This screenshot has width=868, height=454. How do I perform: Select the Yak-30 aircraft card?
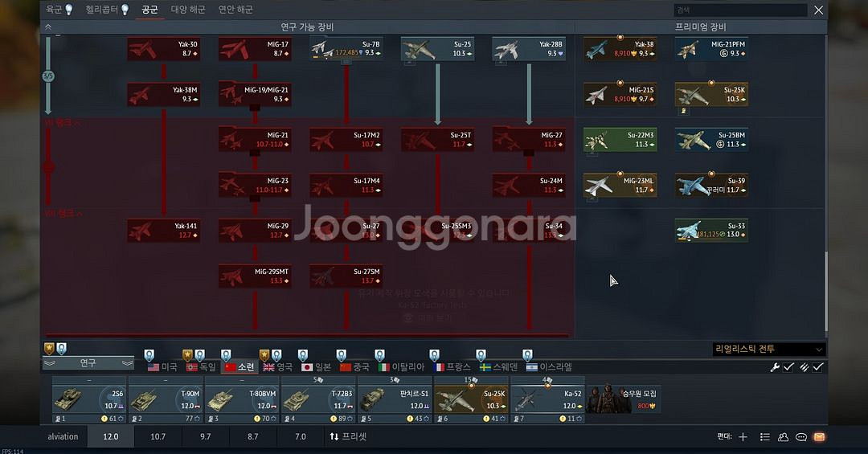pyautogui.click(x=163, y=49)
